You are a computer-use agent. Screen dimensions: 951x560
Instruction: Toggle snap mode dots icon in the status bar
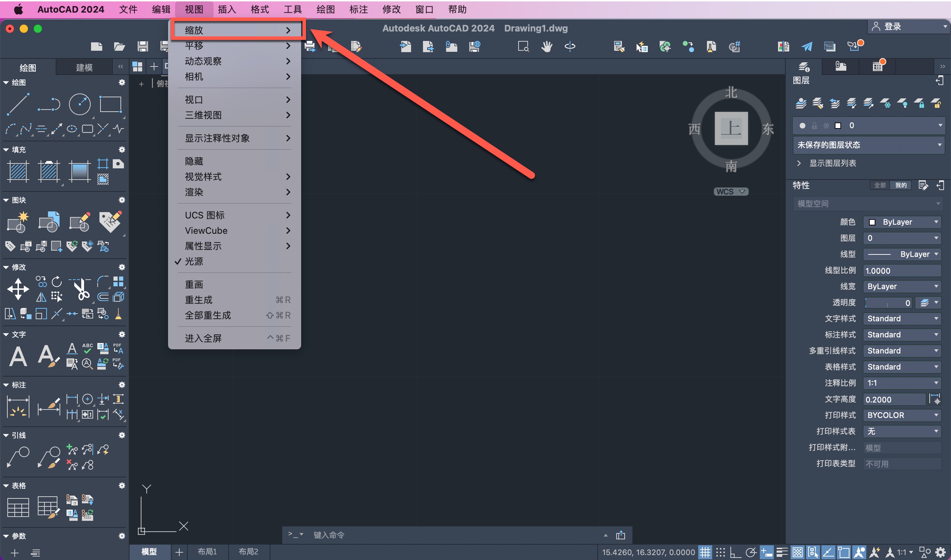pos(720,552)
